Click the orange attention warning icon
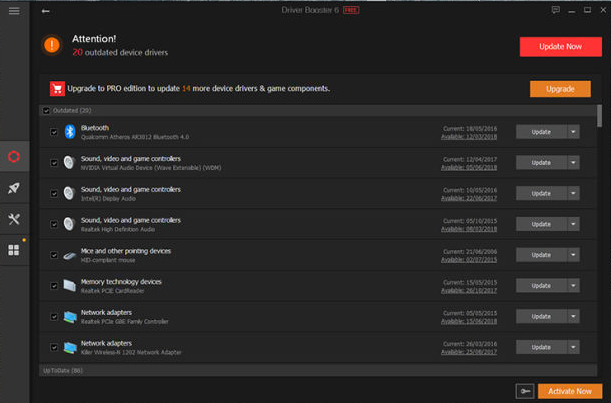This screenshot has height=403, width=611. [51, 45]
